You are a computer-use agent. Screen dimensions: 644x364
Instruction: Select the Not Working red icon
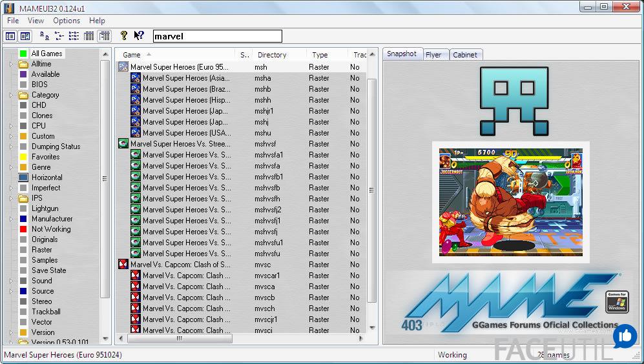point(23,229)
